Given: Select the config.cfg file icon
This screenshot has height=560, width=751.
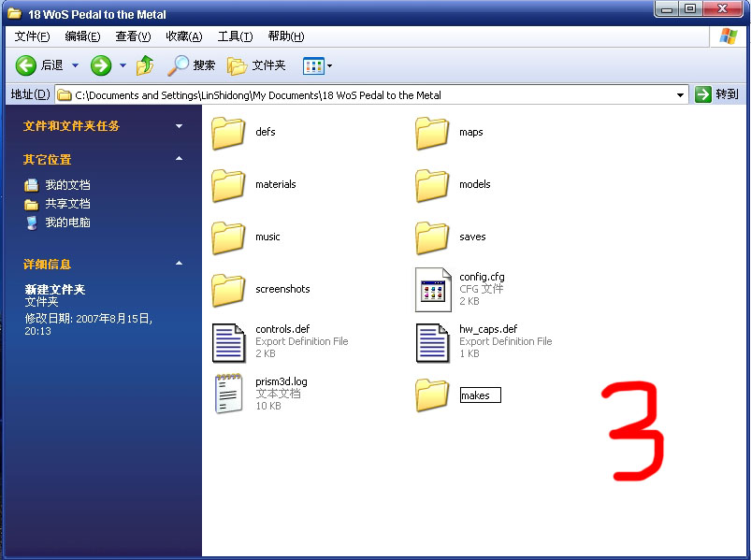Looking at the screenshot, I should (433, 290).
